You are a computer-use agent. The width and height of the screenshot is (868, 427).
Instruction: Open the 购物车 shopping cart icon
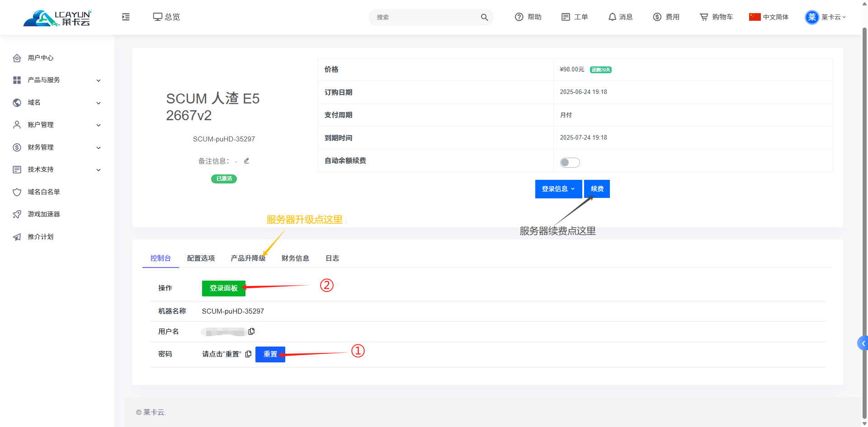pyautogui.click(x=704, y=17)
